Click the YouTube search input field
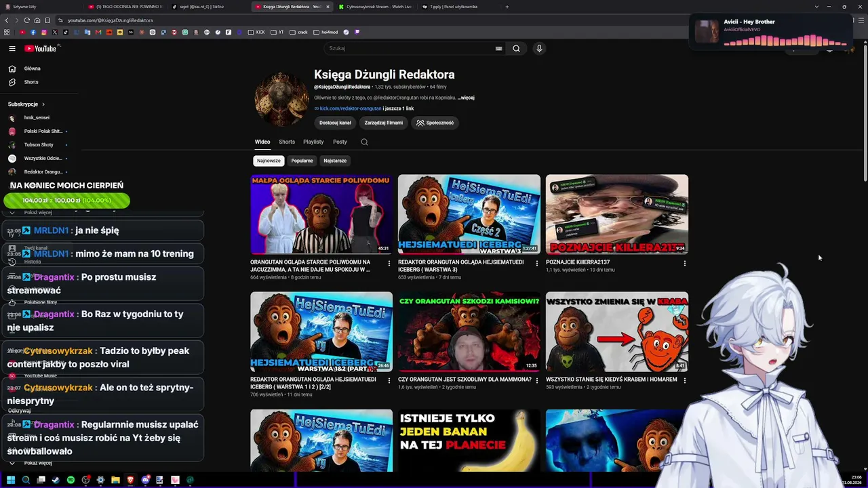 (x=410, y=48)
